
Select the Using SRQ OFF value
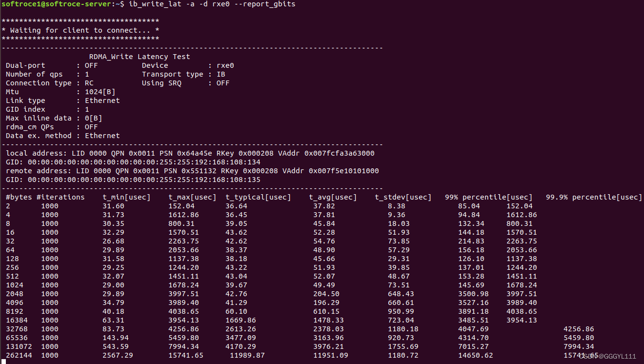[223, 83]
